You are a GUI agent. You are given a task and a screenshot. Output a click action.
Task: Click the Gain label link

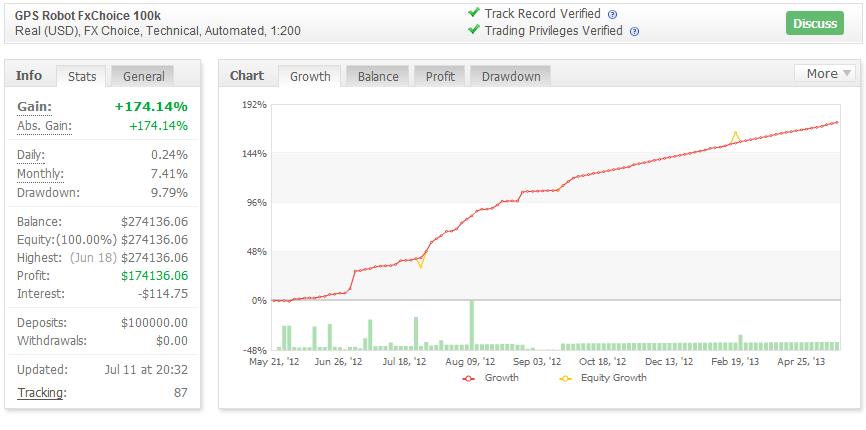pyautogui.click(x=34, y=106)
